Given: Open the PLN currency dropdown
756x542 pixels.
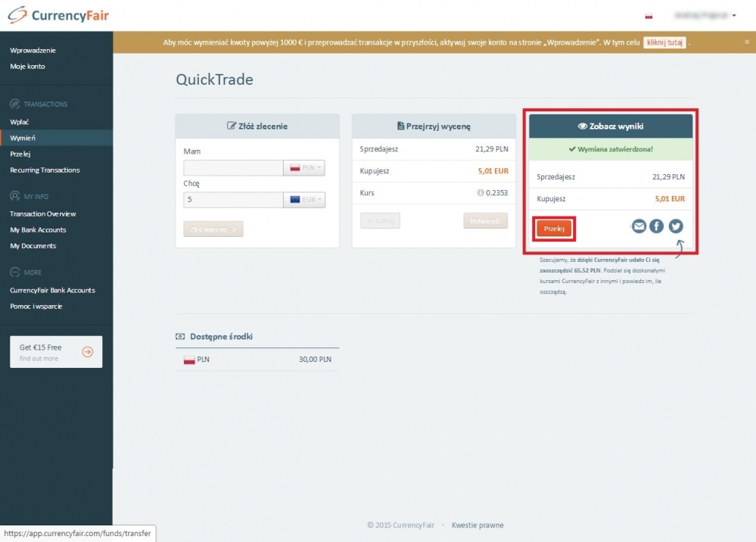Looking at the screenshot, I should [304, 168].
